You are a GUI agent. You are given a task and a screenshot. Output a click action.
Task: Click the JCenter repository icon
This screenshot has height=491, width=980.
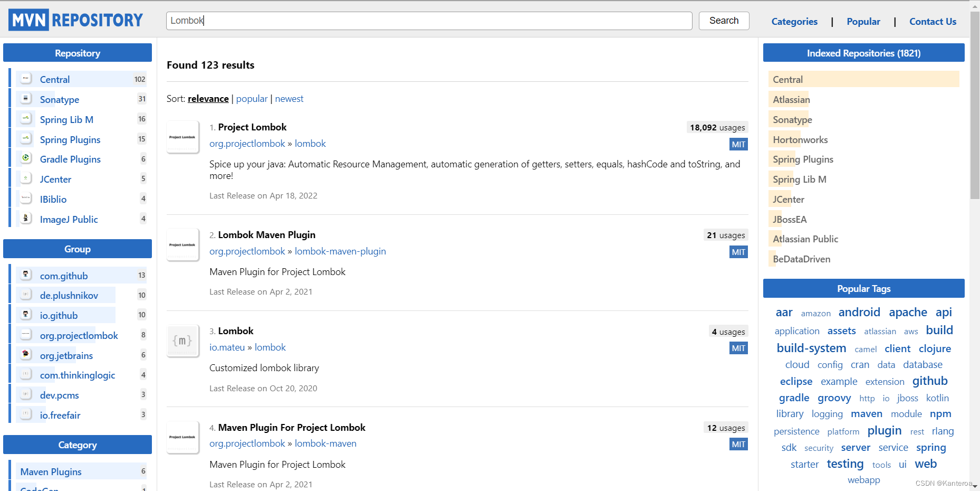pyautogui.click(x=26, y=178)
